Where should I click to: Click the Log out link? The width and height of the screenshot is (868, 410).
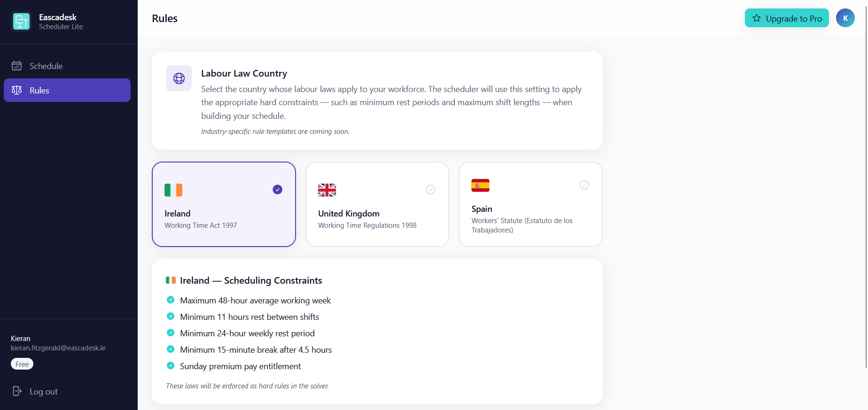point(43,392)
